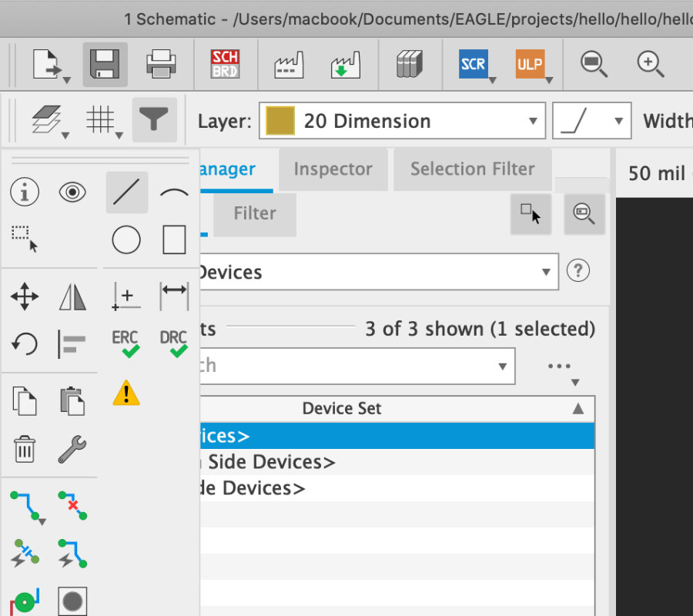Select the Paste clipboard tool
693x616 pixels.
[72, 401]
